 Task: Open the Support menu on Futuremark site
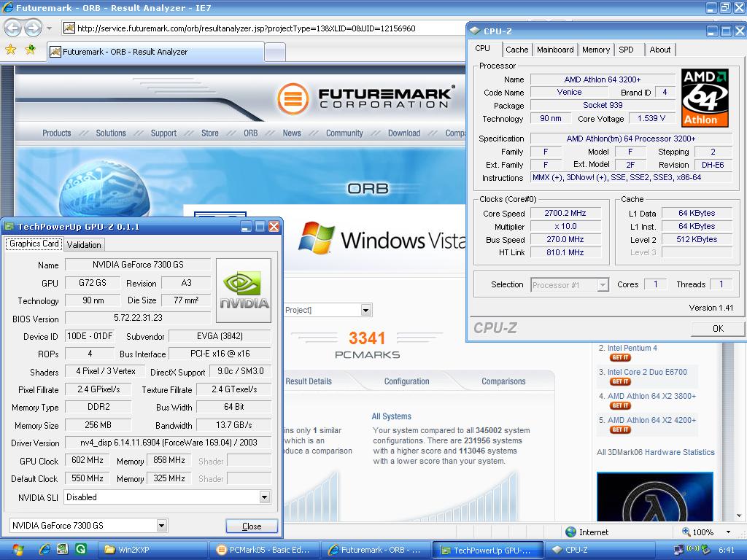click(x=163, y=133)
